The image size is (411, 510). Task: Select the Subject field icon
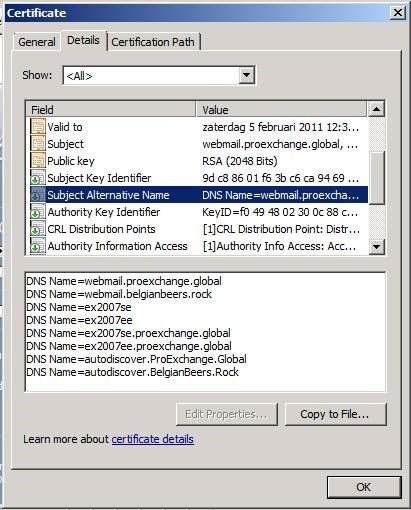[x=38, y=144]
